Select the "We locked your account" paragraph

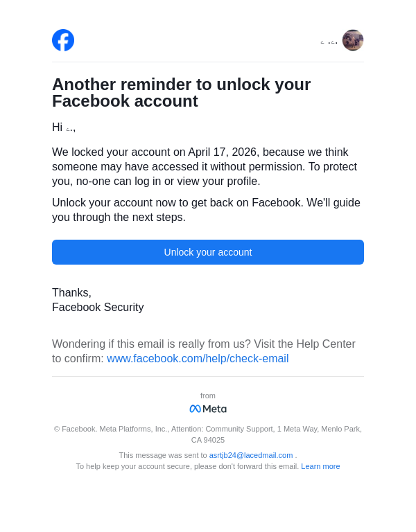click(205, 167)
